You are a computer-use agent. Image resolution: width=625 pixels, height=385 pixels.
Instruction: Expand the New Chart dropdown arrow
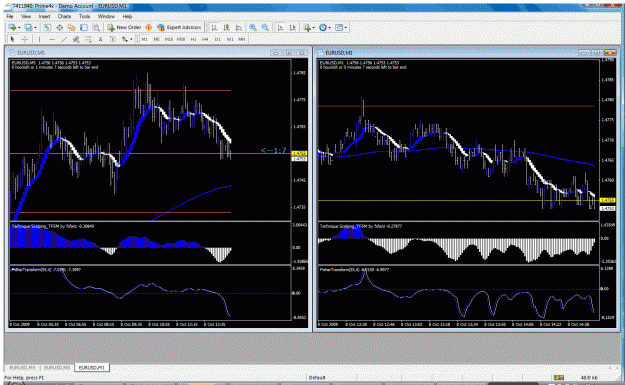point(19,28)
